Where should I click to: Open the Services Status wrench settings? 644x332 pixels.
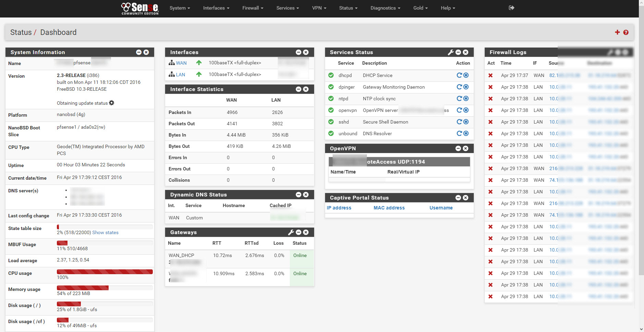point(450,52)
